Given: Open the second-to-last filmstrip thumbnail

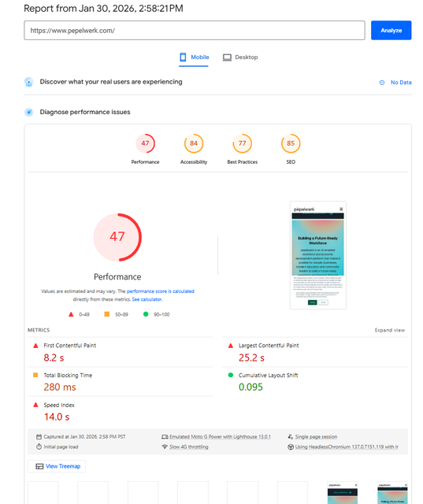Looking at the screenshot, I should tap(343, 493).
